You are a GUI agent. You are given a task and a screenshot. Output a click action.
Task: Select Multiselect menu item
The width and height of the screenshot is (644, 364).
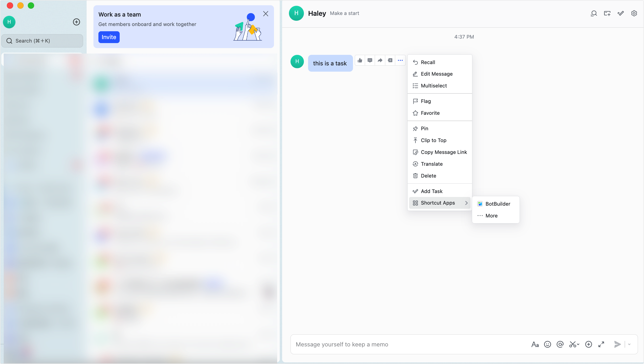coord(440,86)
